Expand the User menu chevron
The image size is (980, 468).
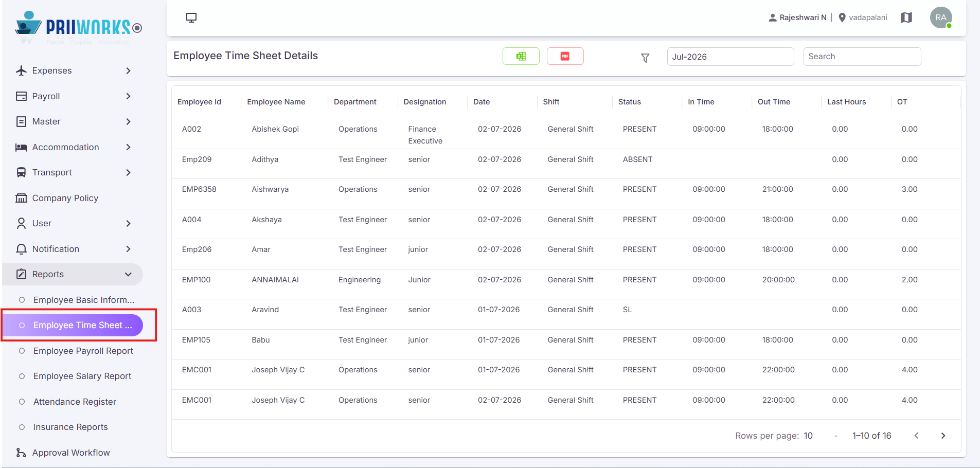click(128, 223)
